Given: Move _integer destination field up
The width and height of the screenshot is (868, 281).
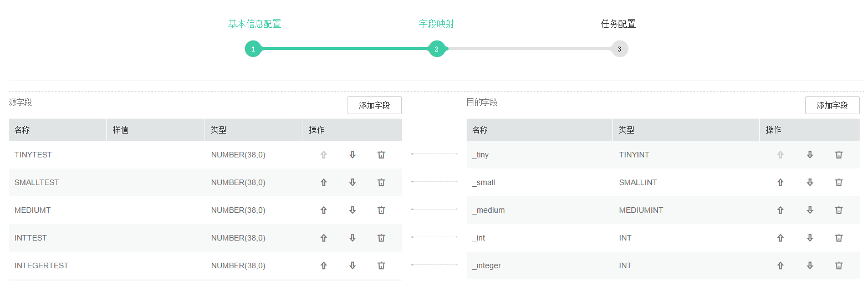Looking at the screenshot, I should coord(780,265).
